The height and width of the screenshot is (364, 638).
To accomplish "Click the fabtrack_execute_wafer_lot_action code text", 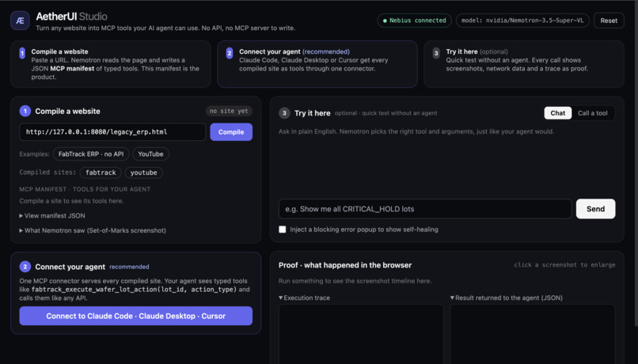I will tap(134, 290).
